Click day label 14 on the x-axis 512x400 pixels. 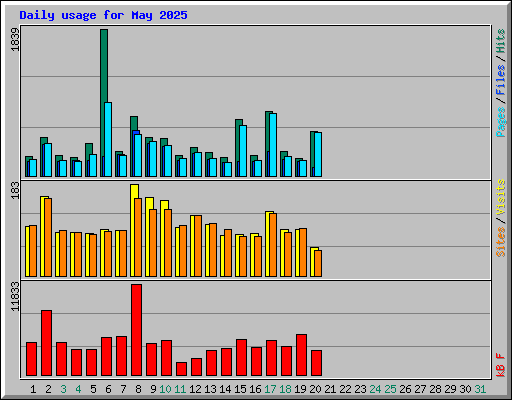(225, 389)
